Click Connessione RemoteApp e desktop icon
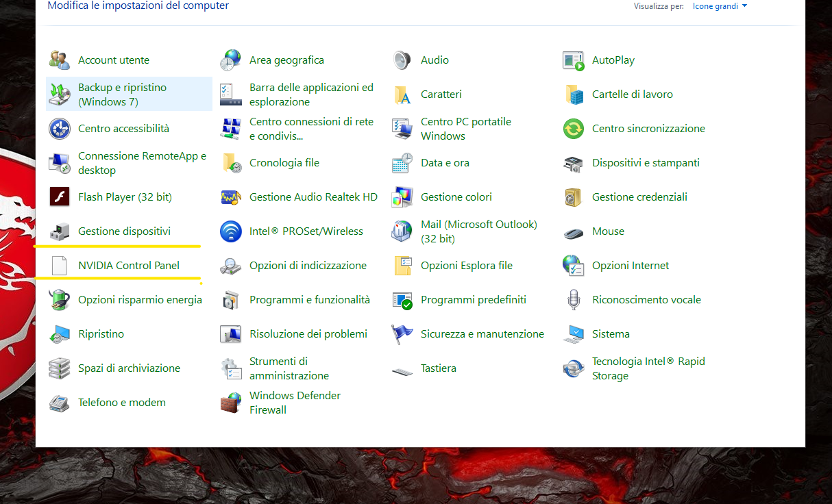The height and width of the screenshot is (504, 832). pyautogui.click(x=60, y=163)
